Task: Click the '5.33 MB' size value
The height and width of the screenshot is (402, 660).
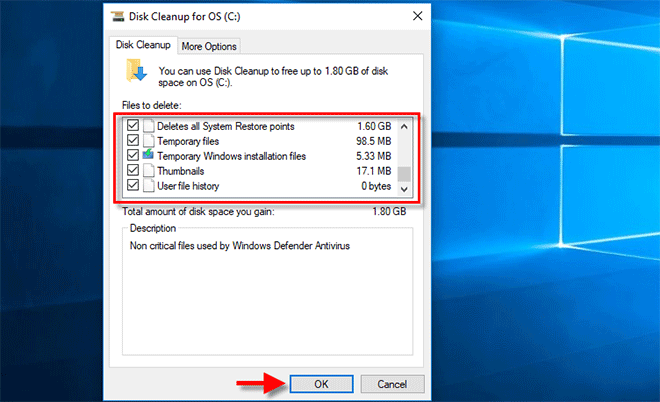Action: point(374,156)
